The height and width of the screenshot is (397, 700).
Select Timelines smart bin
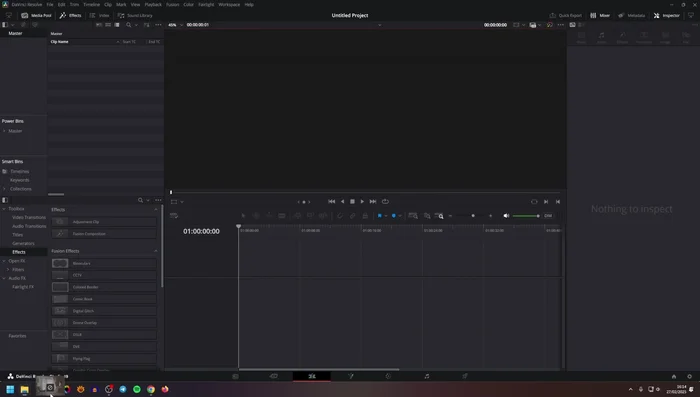tap(20, 171)
